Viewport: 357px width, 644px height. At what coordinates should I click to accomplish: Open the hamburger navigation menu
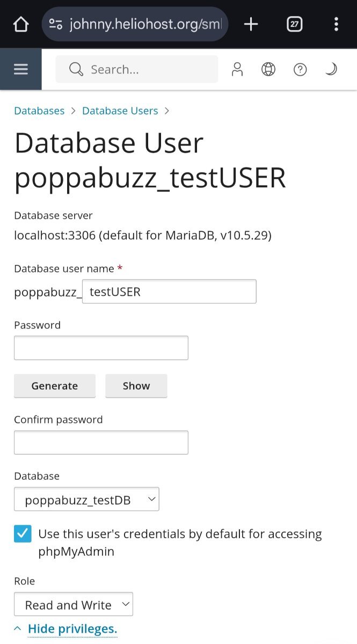tap(20, 69)
